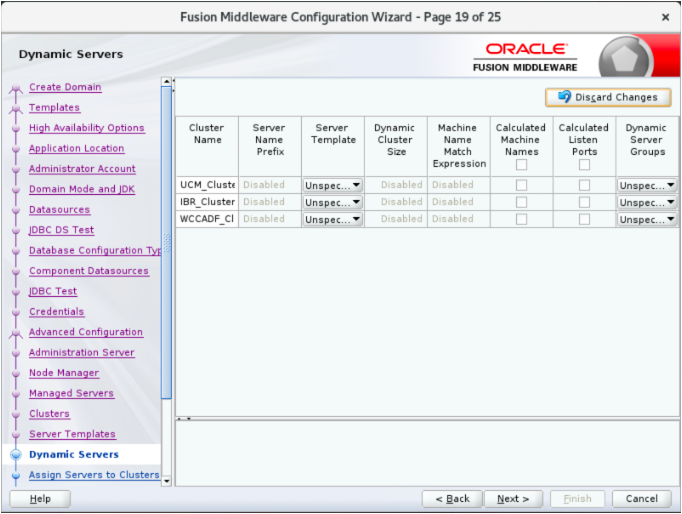The height and width of the screenshot is (514, 682).
Task: Open Application Location step
Action: [x=77, y=148]
